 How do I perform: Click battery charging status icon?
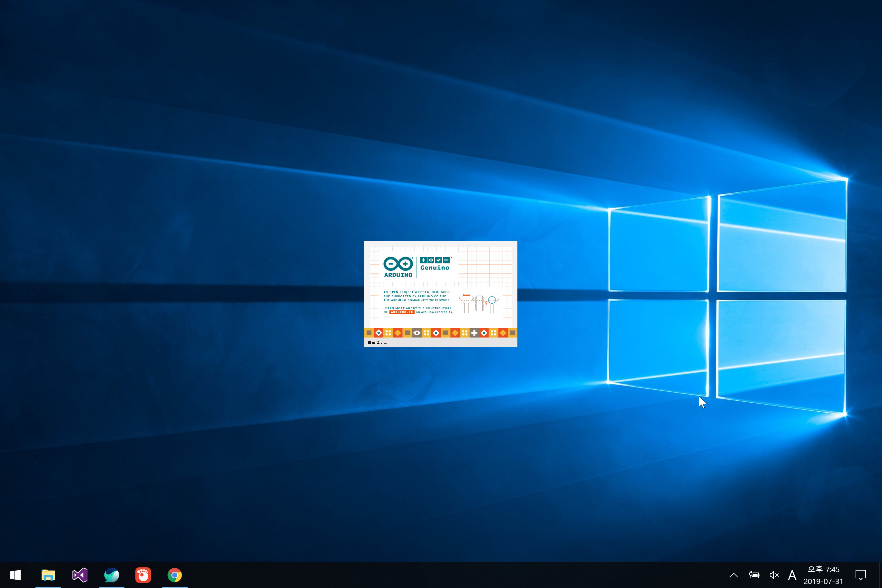pos(754,575)
